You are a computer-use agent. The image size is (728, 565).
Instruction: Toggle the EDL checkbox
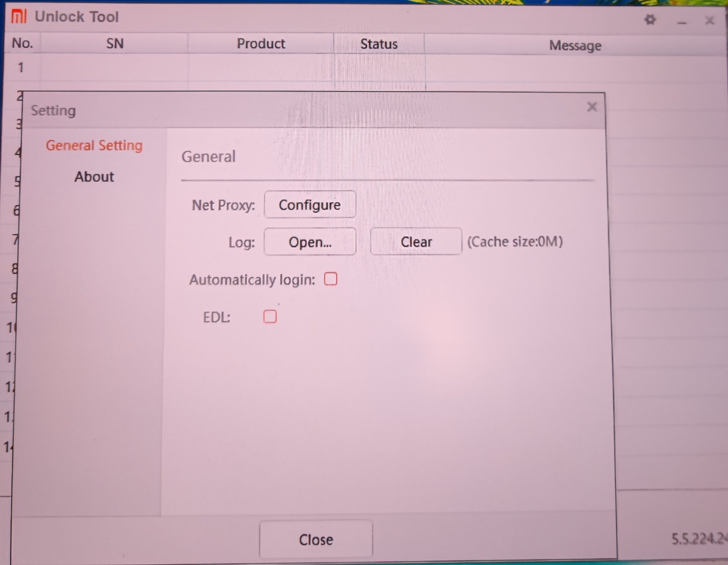click(x=270, y=316)
